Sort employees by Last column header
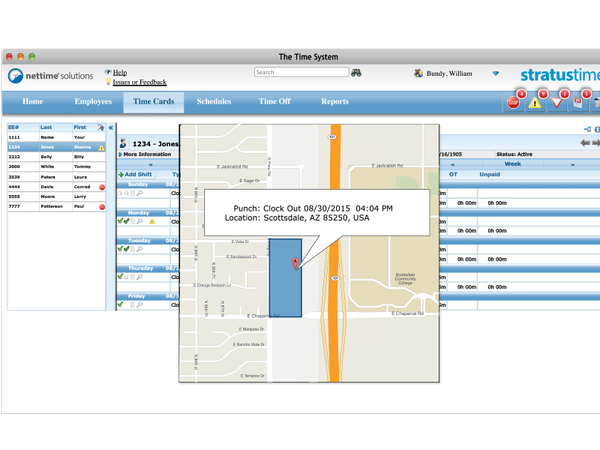Image resolution: width=600 pixels, height=450 pixels. 46,127
